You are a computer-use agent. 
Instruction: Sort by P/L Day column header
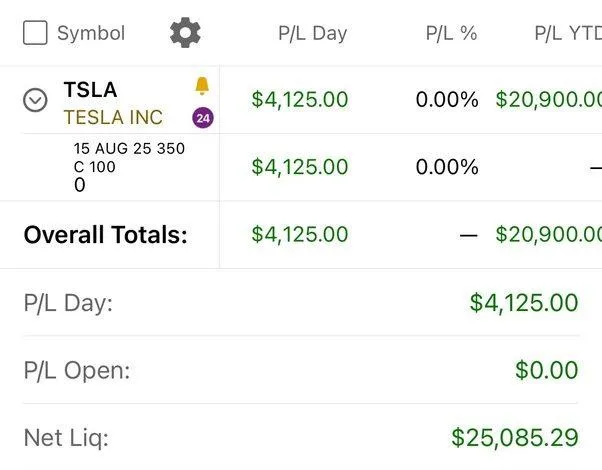point(312,33)
